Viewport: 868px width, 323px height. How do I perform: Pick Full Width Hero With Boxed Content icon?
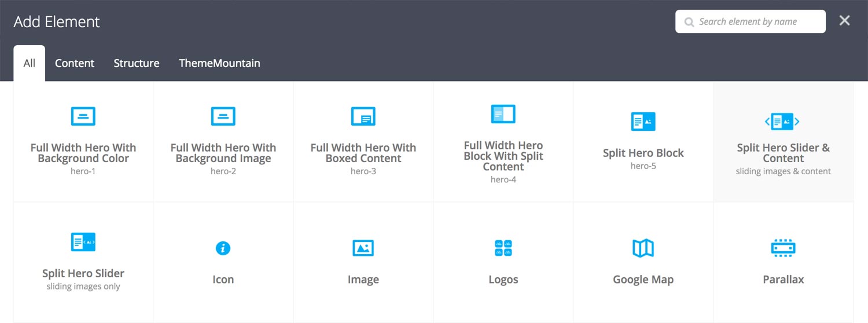click(363, 116)
